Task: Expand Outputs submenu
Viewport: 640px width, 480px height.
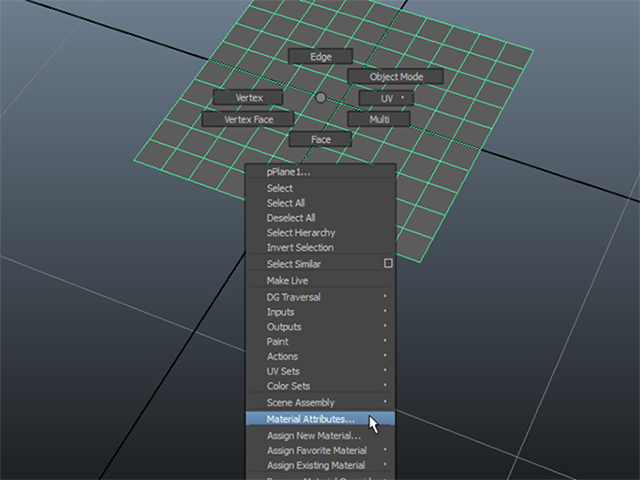Action: 320,326
